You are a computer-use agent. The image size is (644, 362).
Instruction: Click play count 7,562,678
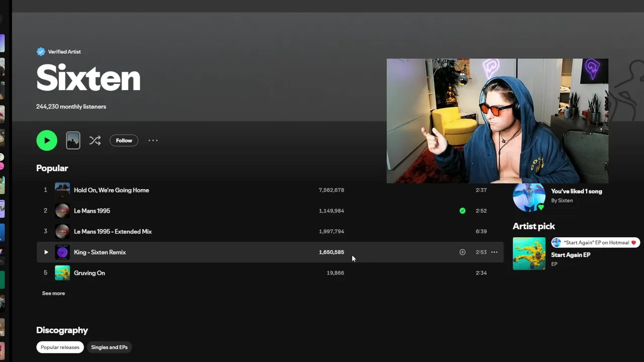(332, 190)
